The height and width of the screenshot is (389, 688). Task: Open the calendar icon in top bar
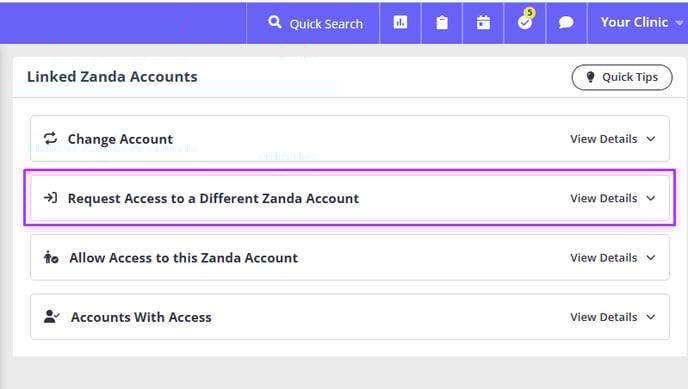click(483, 22)
